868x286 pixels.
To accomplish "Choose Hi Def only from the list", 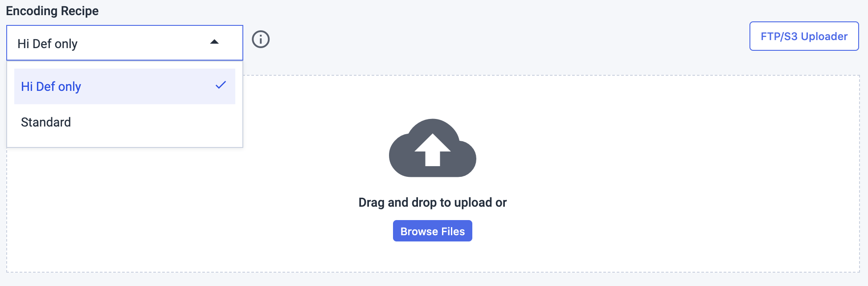I will [125, 86].
